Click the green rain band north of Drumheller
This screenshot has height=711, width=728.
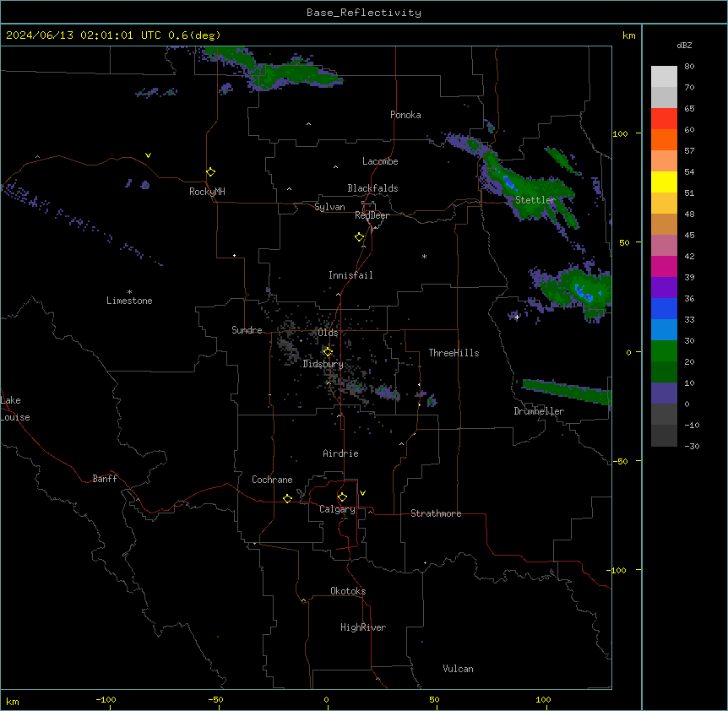567,391
